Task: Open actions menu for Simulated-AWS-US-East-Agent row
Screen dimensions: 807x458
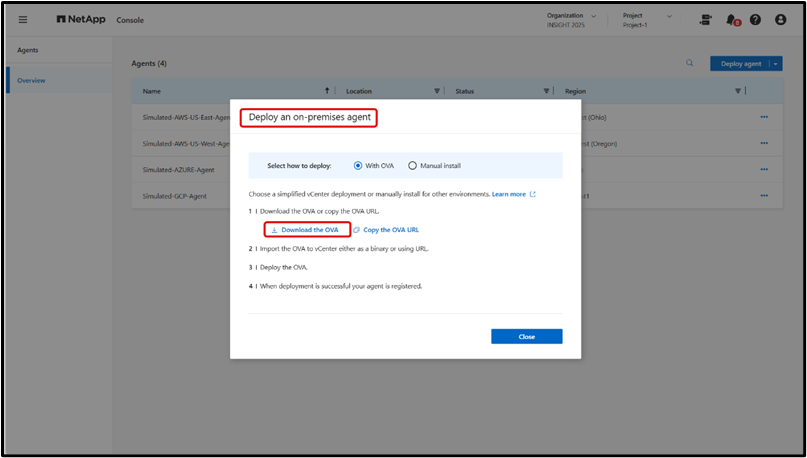Action: pos(764,117)
